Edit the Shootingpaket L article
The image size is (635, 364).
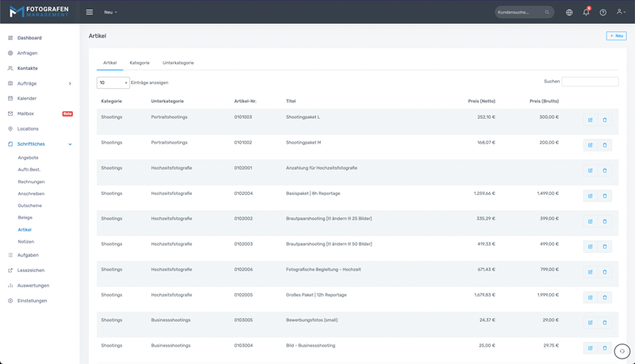[590, 120]
